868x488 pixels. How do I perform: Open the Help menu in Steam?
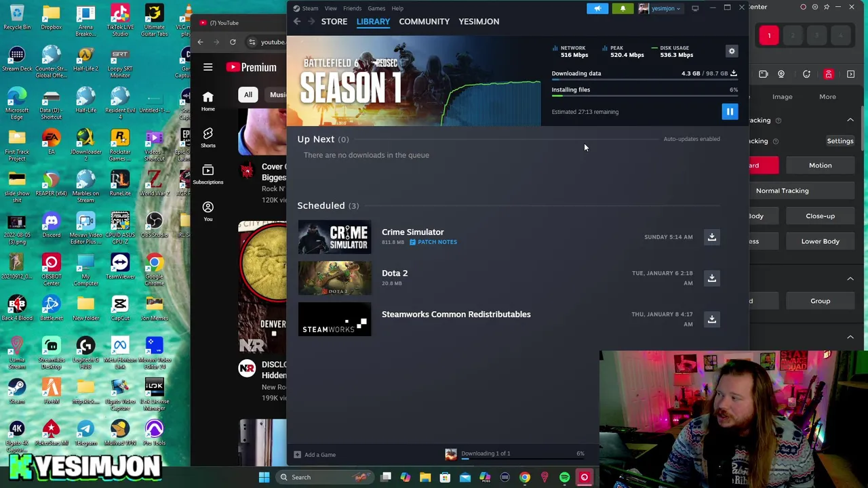pyautogui.click(x=397, y=8)
